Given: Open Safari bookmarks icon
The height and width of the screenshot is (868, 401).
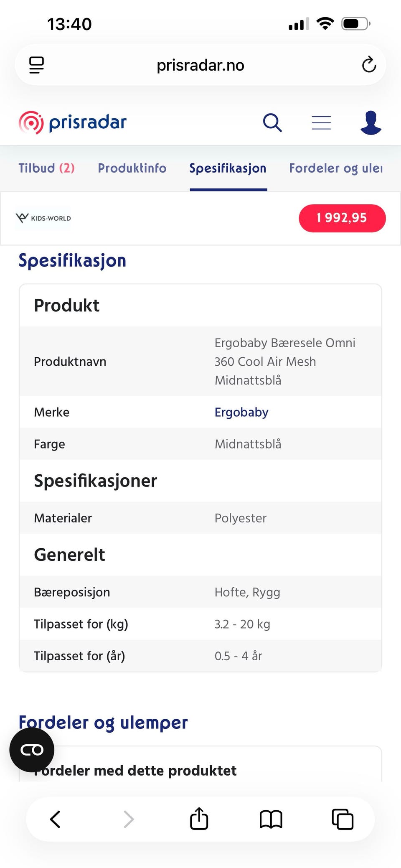Looking at the screenshot, I should coord(271,819).
